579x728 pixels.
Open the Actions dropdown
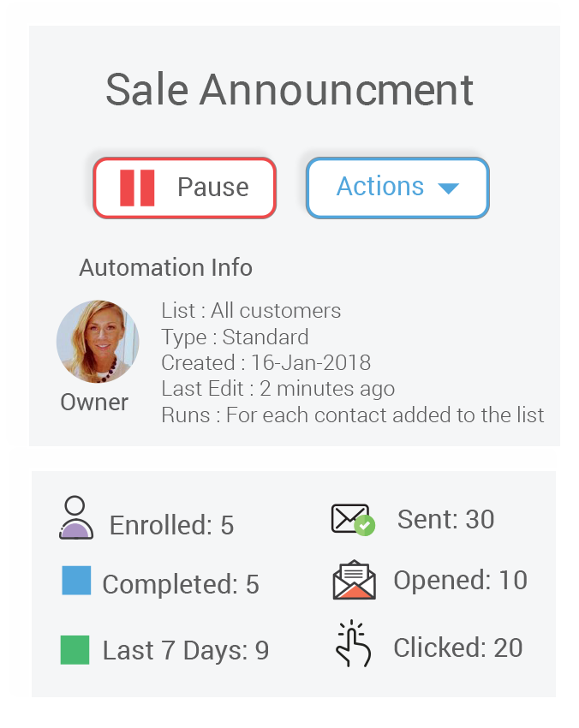click(x=397, y=188)
